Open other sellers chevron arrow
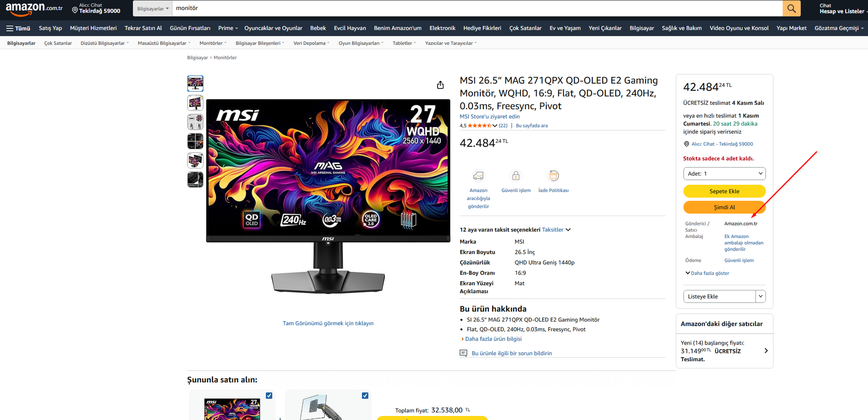 (766, 351)
